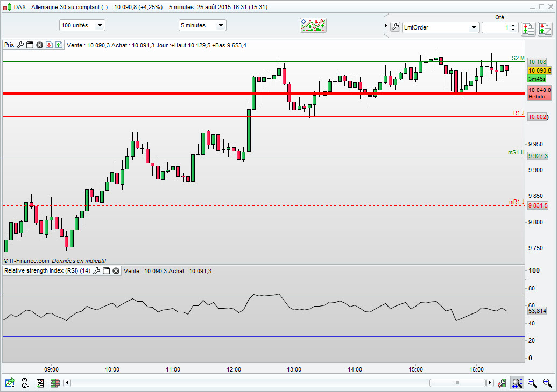
Task: Zoom in the chart with the plus magnifier
Action: pos(547,383)
